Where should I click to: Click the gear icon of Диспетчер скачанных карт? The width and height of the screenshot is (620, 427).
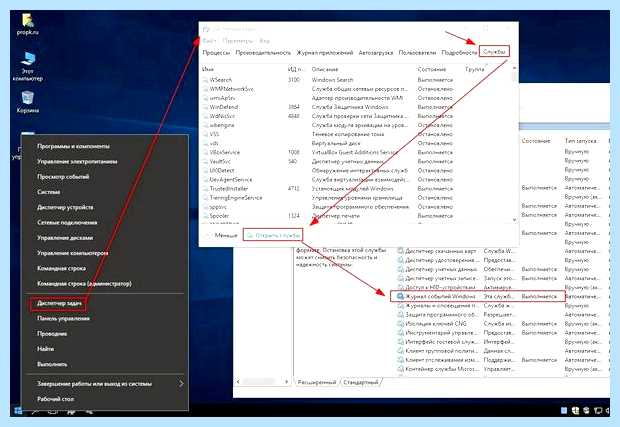(x=401, y=251)
